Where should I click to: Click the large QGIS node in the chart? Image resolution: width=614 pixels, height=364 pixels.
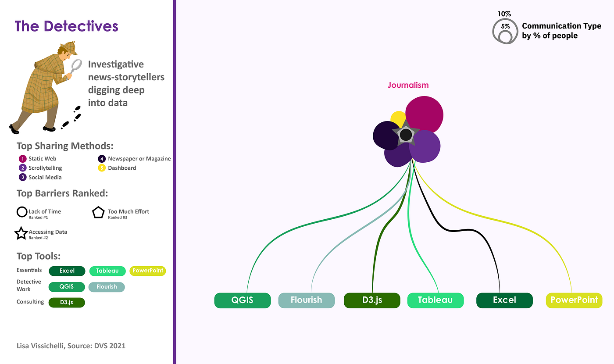(243, 300)
